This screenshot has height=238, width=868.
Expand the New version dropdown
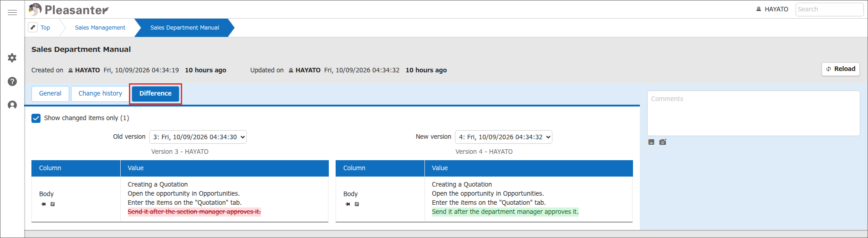(x=504, y=137)
